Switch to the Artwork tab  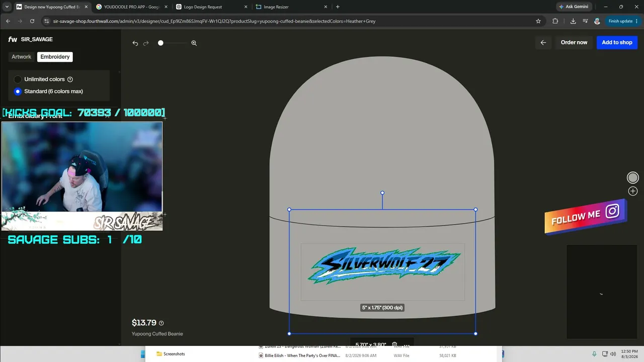click(x=22, y=57)
